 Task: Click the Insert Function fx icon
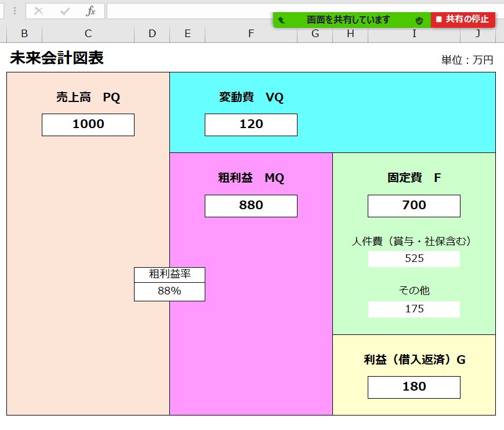click(x=90, y=11)
